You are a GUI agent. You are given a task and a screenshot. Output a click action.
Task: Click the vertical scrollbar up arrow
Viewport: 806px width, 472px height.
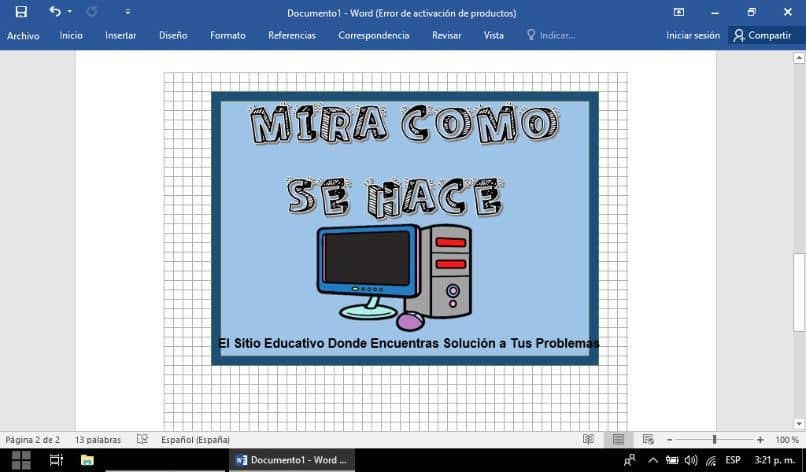[799, 58]
